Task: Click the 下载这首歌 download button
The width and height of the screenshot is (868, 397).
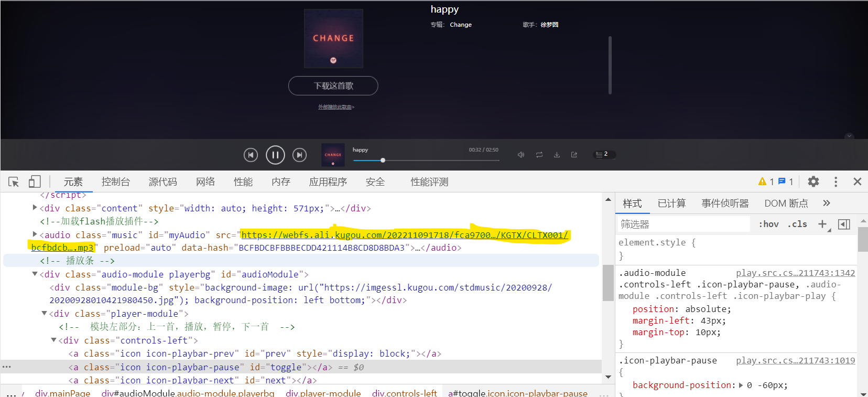Action: [333, 85]
